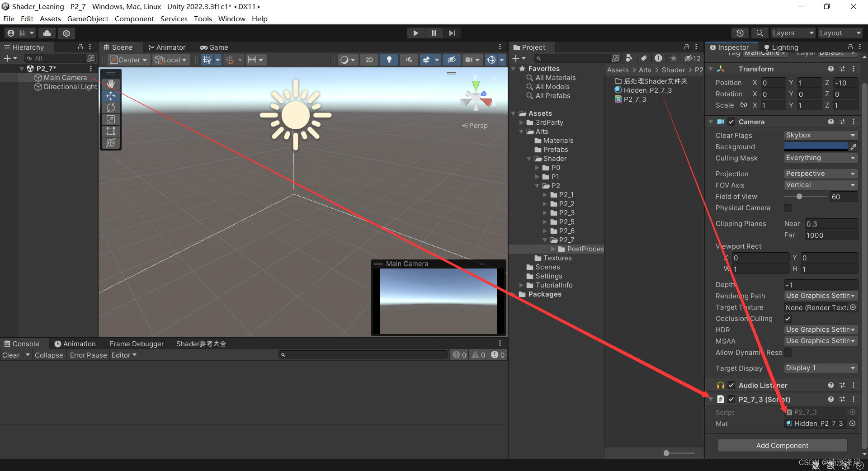Open the Projection Perspective dropdown

(820, 174)
